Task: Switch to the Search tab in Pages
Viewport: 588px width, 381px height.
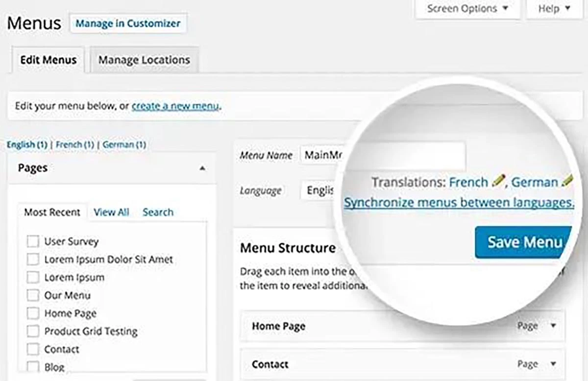Action: (x=158, y=212)
